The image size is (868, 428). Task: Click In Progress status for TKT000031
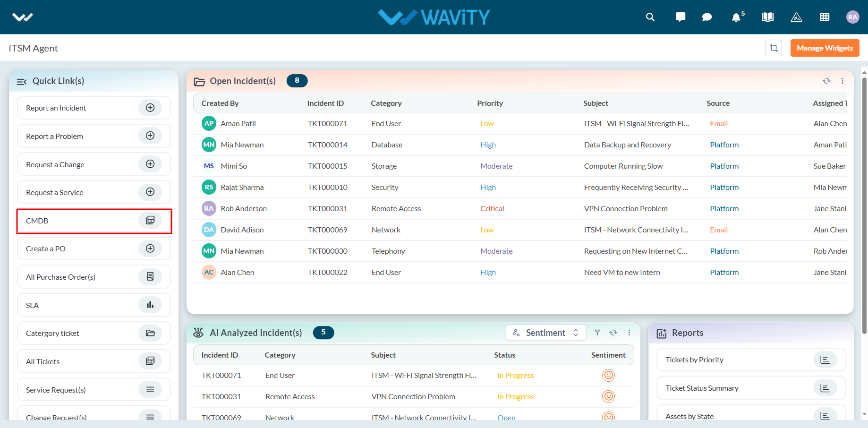point(515,396)
